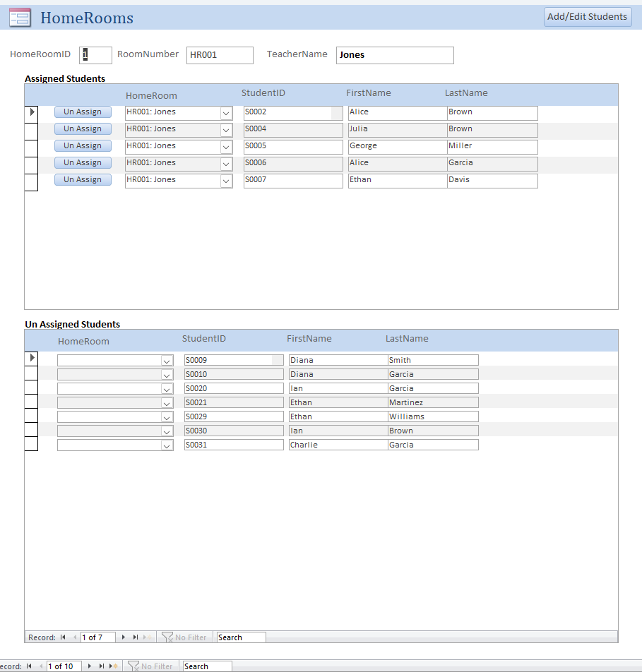This screenshot has height=672, width=642.
Task: Click the Add/Edit Students button
Action: pos(587,17)
